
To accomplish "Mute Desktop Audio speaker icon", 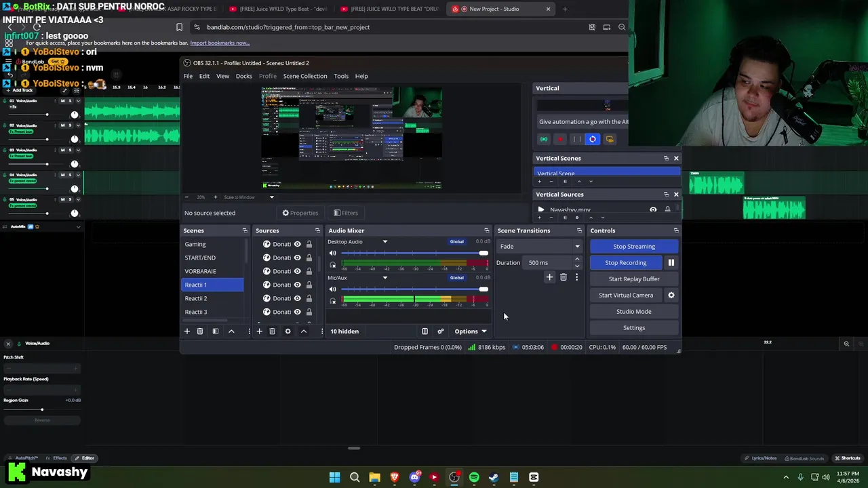I will click(332, 253).
